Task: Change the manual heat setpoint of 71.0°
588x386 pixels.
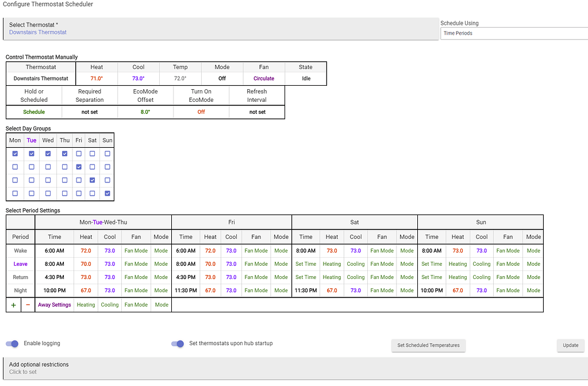Action: click(x=96, y=78)
